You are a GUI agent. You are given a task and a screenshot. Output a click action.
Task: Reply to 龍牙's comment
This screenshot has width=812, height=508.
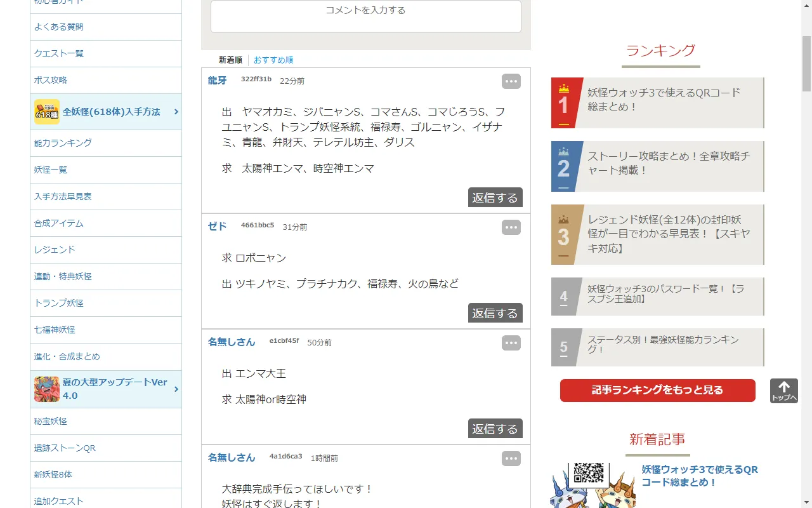click(x=495, y=197)
